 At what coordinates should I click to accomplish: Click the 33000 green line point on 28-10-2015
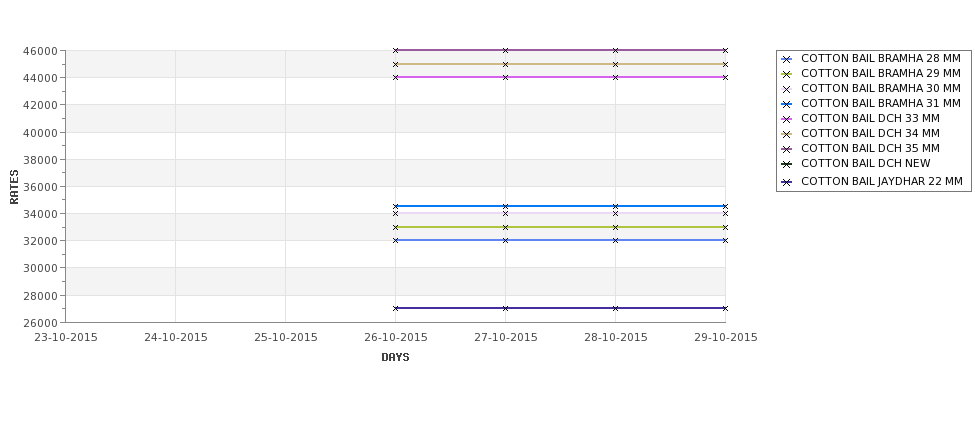coord(616,227)
